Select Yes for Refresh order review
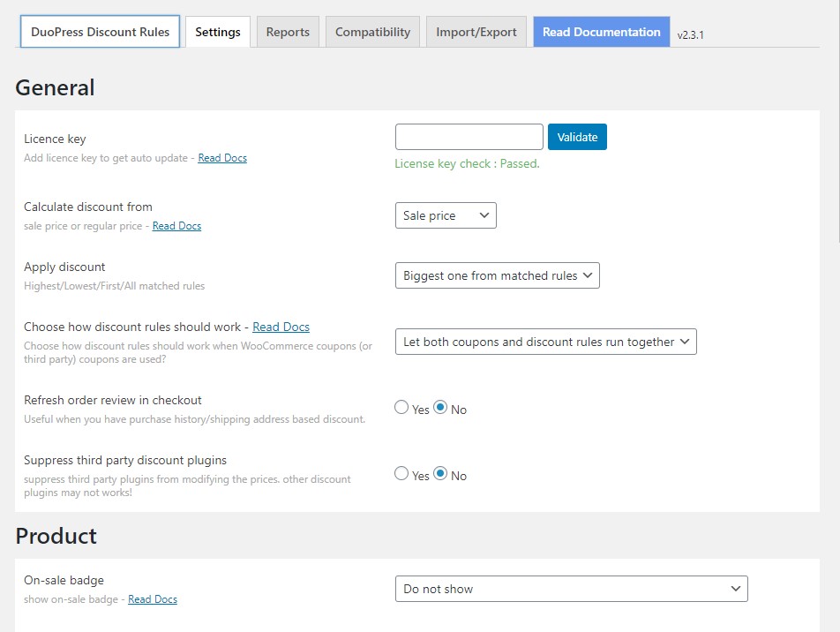Image resolution: width=840 pixels, height=632 pixels. tap(401, 408)
